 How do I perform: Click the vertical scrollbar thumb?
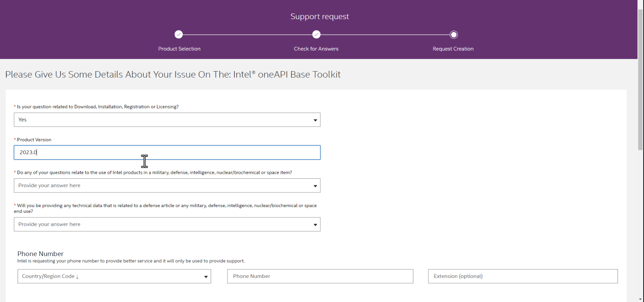pos(641,80)
